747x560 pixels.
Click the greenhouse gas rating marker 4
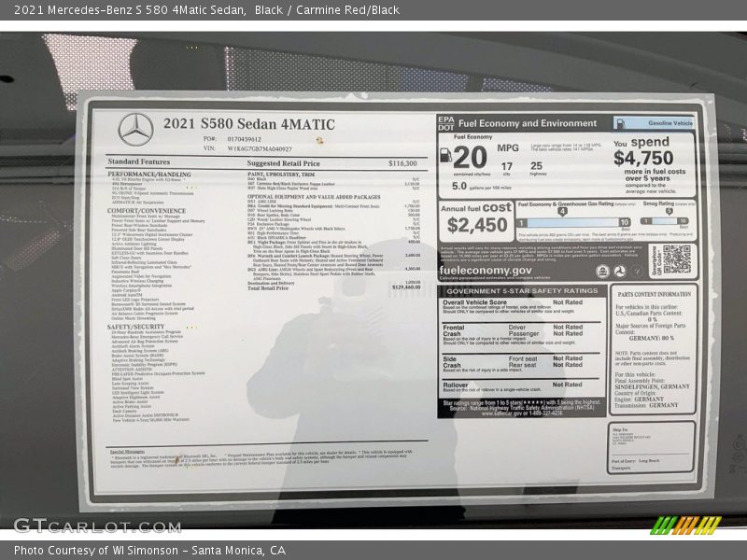coord(562,212)
